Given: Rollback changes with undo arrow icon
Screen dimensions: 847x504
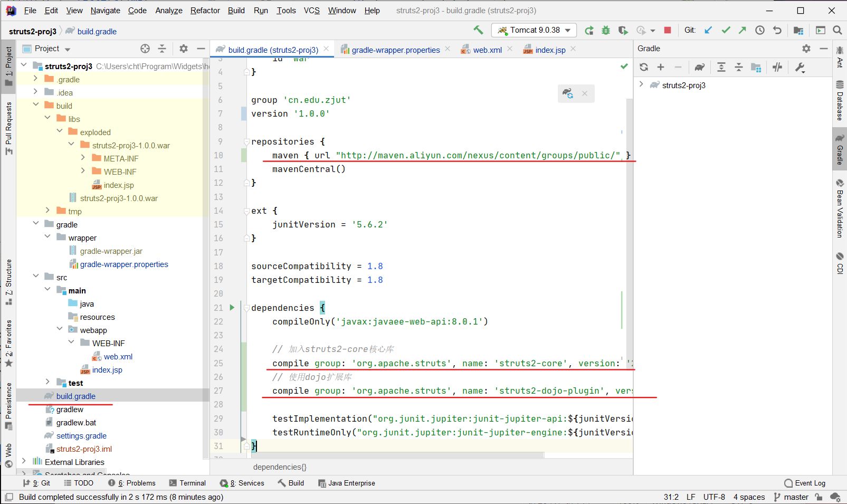Looking at the screenshot, I should pyautogui.click(x=777, y=30).
